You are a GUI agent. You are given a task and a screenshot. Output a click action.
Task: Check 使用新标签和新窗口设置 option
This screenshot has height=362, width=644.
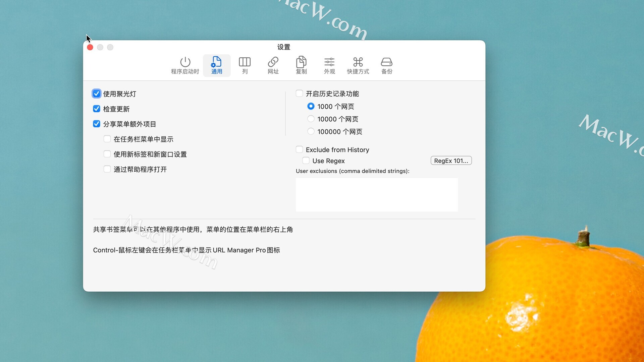(x=107, y=154)
